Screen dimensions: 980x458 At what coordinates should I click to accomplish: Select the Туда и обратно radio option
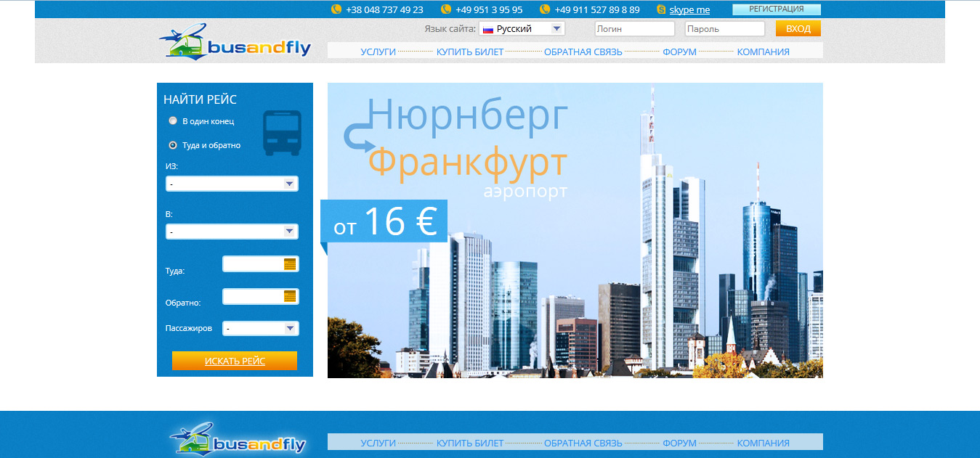tap(173, 144)
